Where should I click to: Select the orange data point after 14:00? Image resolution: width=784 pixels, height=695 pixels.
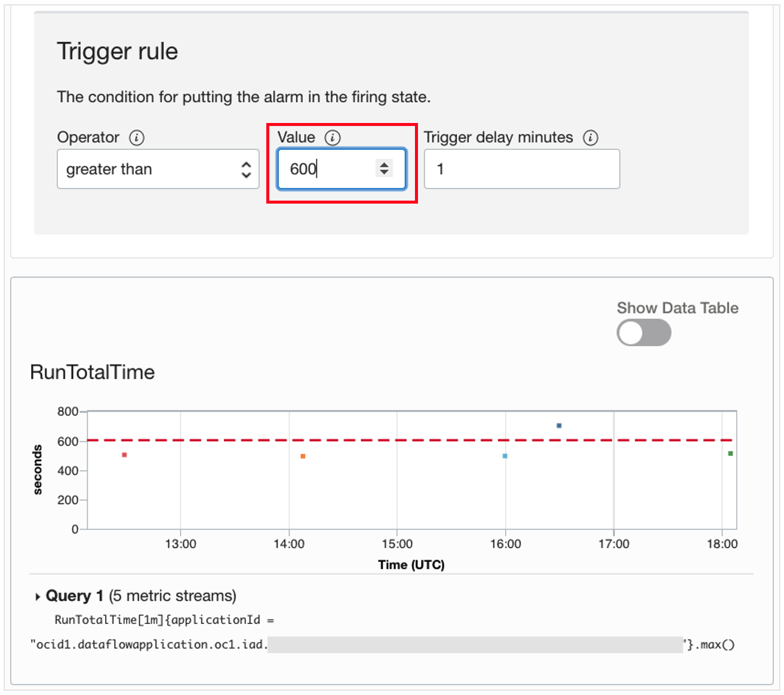coord(303,456)
